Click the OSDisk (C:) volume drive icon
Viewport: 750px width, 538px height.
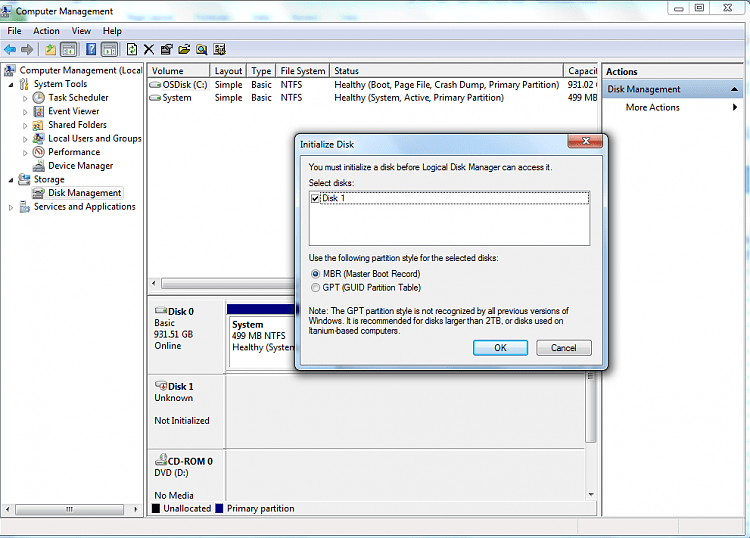[155, 85]
